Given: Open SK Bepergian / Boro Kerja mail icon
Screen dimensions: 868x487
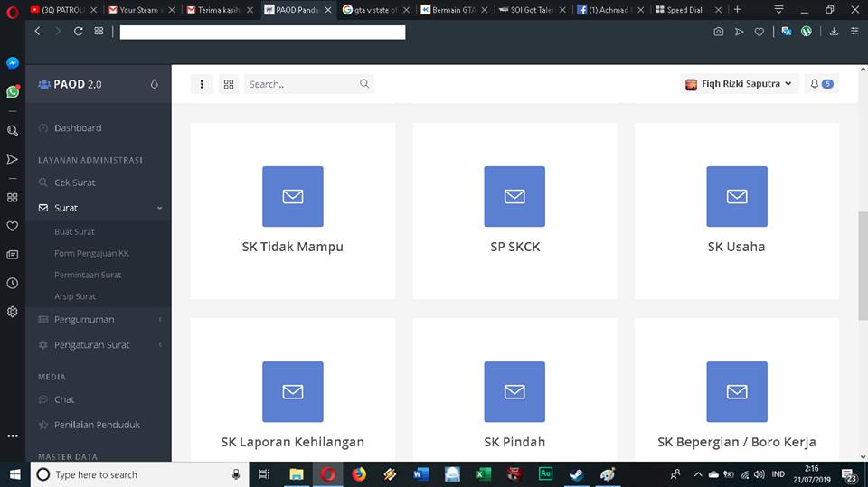Looking at the screenshot, I should tap(737, 392).
